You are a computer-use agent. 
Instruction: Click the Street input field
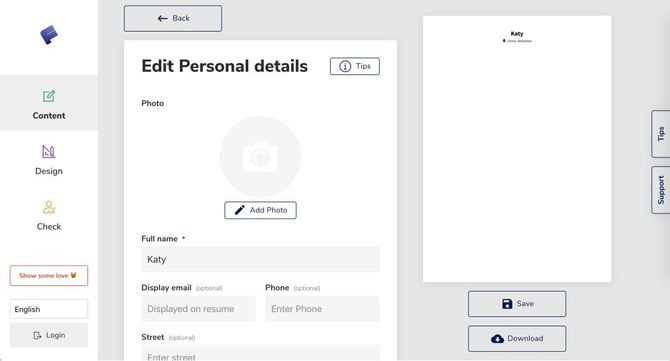click(x=260, y=353)
